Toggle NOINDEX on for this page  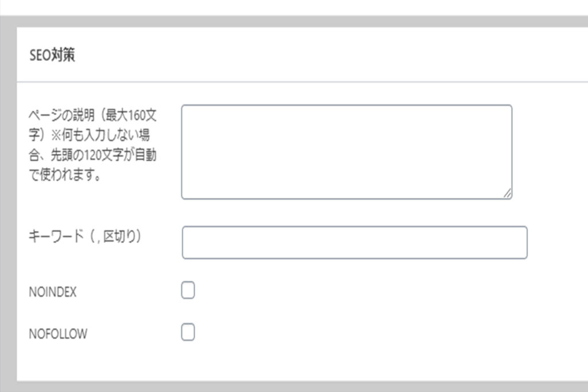pos(187,291)
